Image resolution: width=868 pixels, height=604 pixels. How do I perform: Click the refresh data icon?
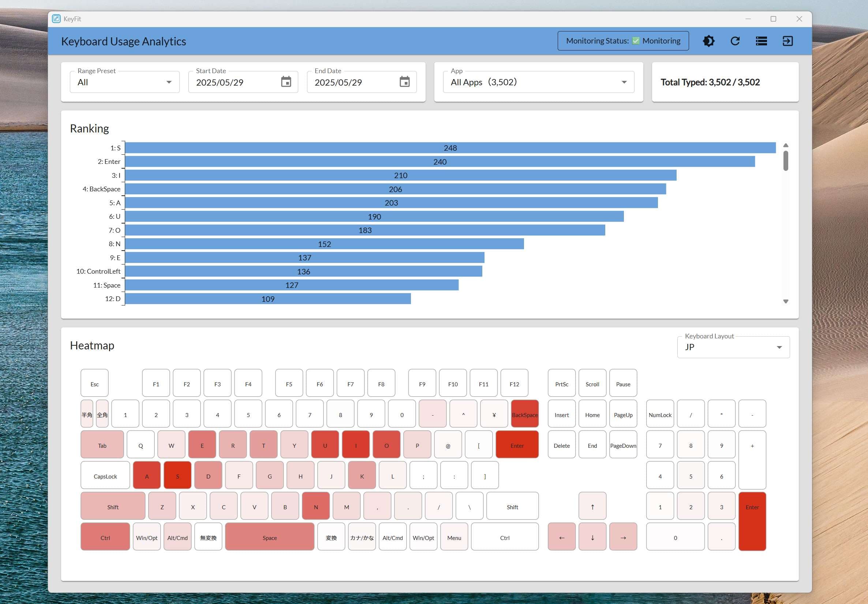[735, 41]
